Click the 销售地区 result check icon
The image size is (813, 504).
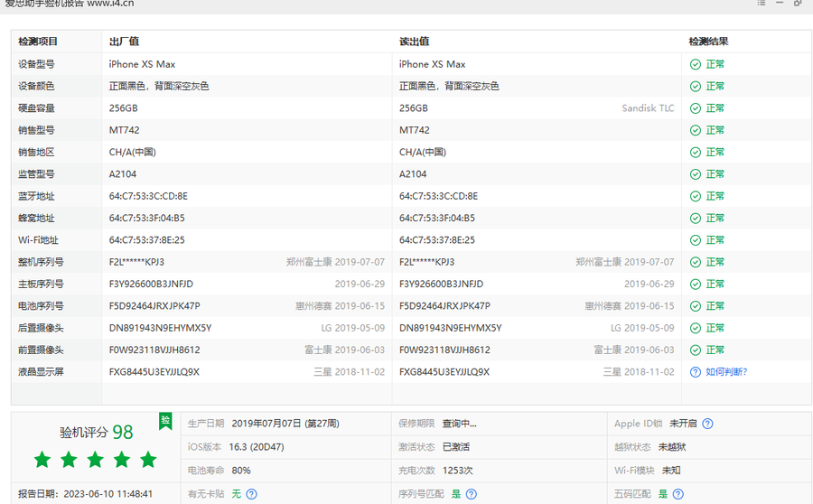click(x=696, y=153)
